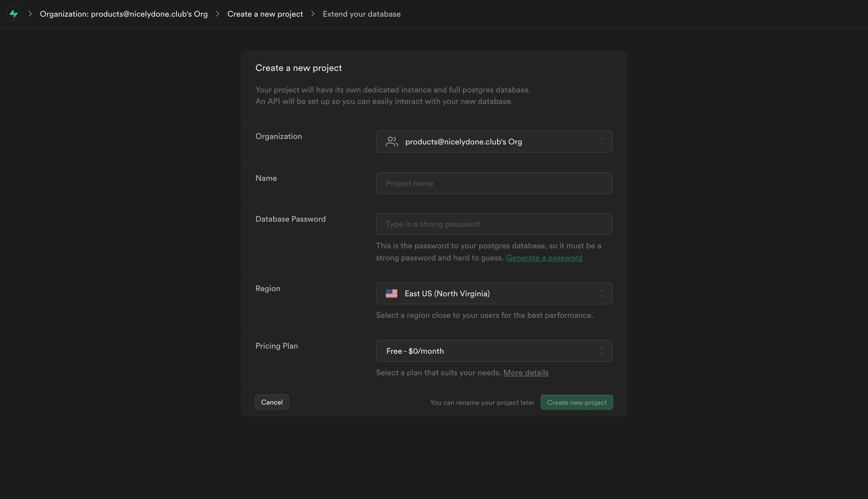Open More details about pricing plans
This screenshot has width=868, height=499.
525,372
